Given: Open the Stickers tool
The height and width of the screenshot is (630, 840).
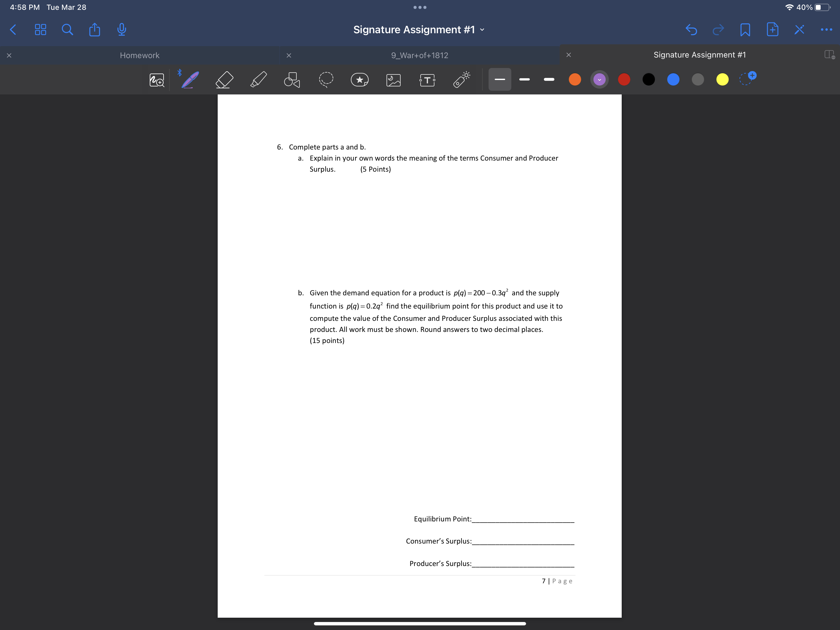Looking at the screenshot, I should click(359, 79).
